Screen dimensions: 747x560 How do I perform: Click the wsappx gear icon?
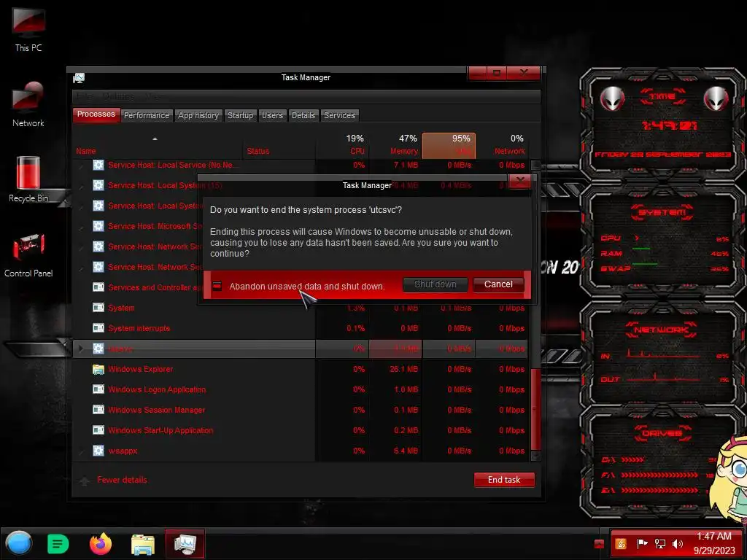(98, 451)
